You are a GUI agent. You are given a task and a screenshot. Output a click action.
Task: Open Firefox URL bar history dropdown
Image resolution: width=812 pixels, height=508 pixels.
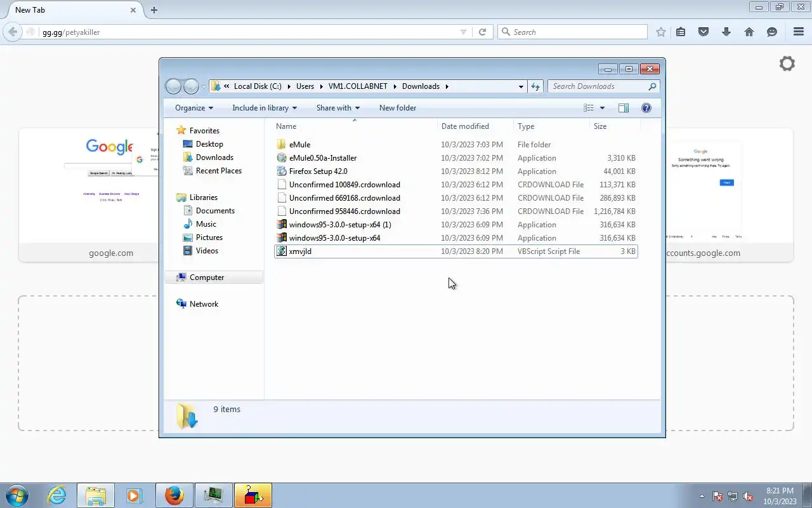(x=463, y=32)
